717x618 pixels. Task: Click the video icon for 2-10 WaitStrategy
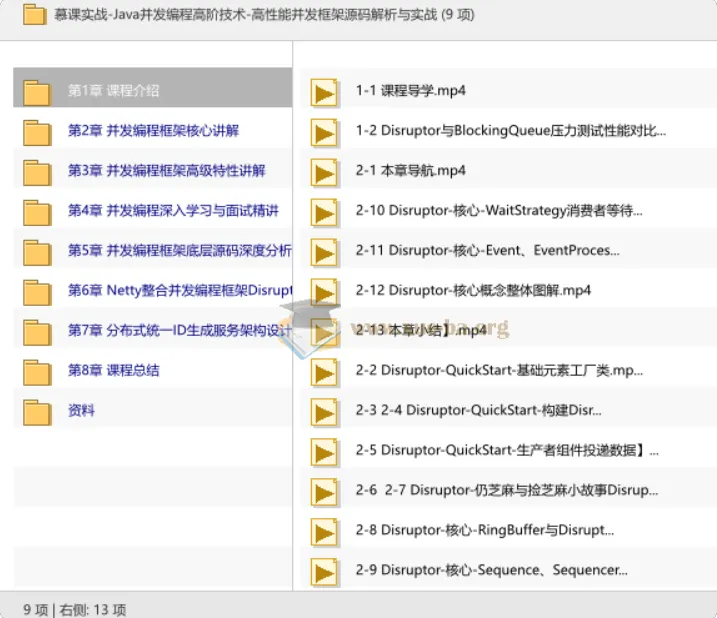pyautogui.click(x=325, y=213)
